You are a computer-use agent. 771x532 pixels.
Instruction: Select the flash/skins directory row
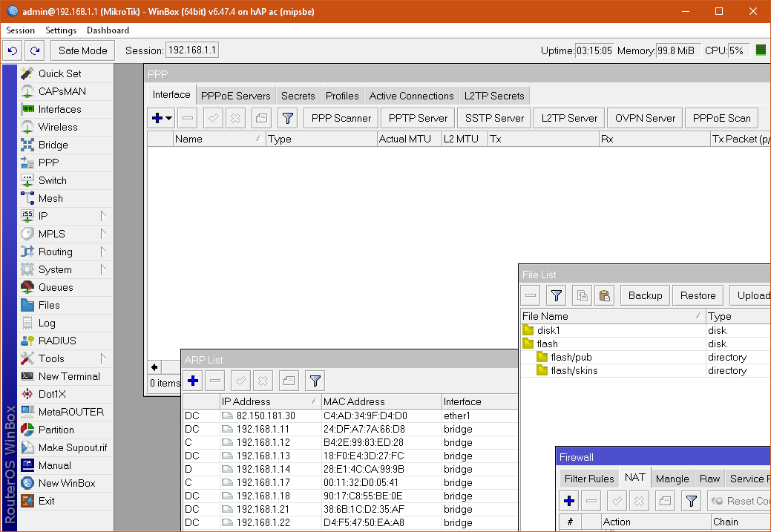click(574, 370)
